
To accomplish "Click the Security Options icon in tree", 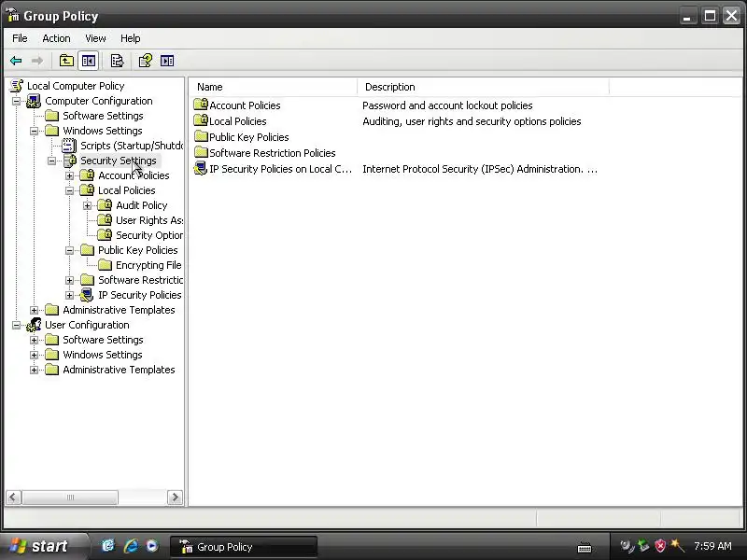I will coord(105,235).
